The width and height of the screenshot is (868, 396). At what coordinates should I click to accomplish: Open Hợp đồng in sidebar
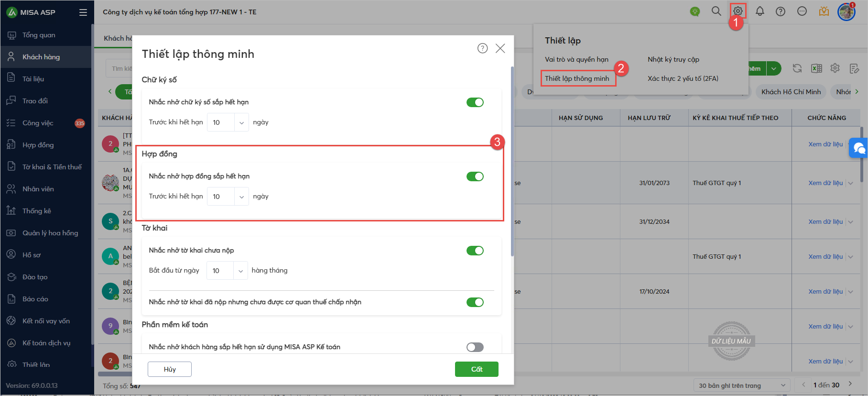click(x=45, y=145)
